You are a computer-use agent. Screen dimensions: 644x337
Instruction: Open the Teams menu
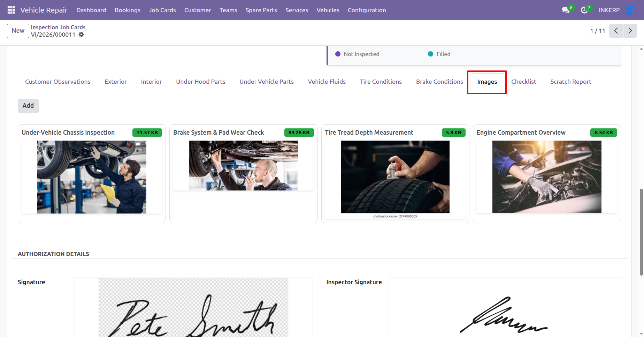(228, 10)
